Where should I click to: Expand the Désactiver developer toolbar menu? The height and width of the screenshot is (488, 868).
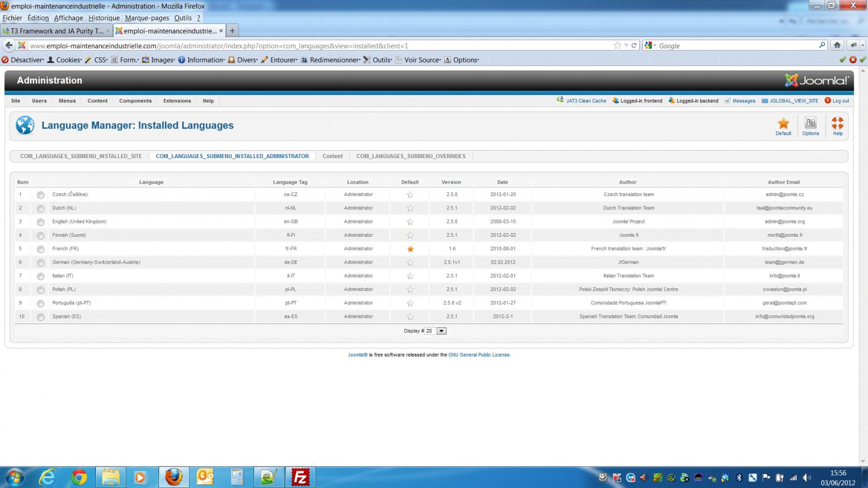pos(23,60)
